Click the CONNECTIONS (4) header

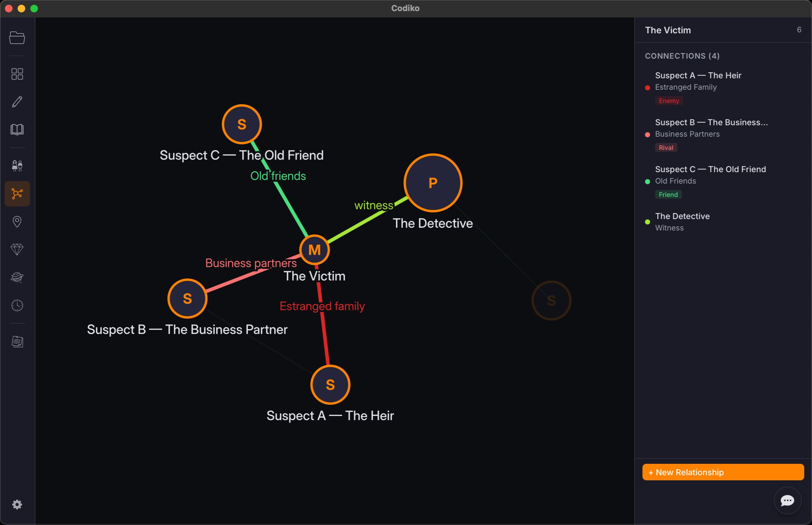pos(682,56)
